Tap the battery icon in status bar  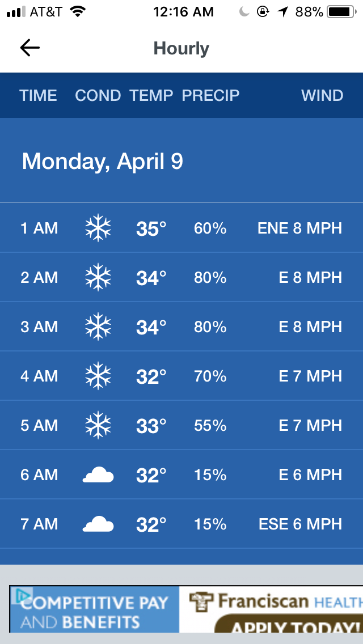pyautogui.click(x=341, y=12)
